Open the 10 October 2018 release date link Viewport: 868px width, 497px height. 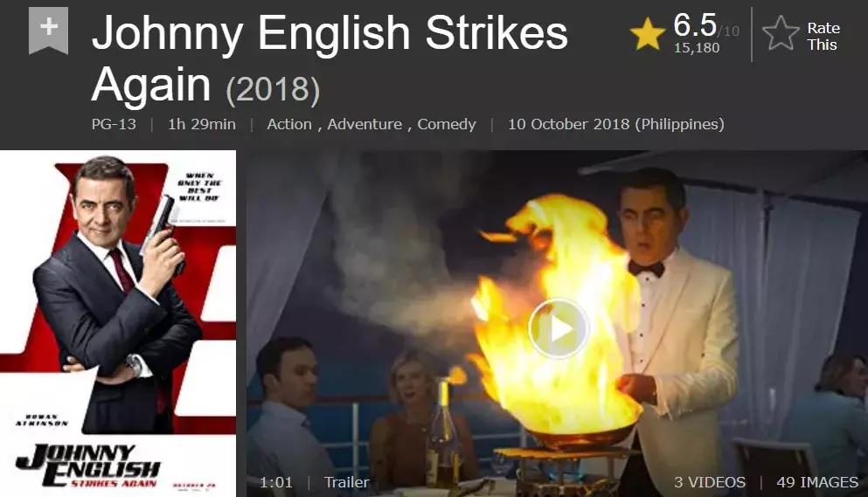615,124
